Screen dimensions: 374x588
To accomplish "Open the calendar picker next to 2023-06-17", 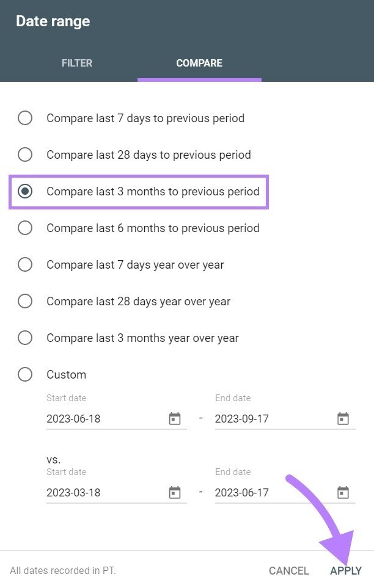I will coord(343,492).
